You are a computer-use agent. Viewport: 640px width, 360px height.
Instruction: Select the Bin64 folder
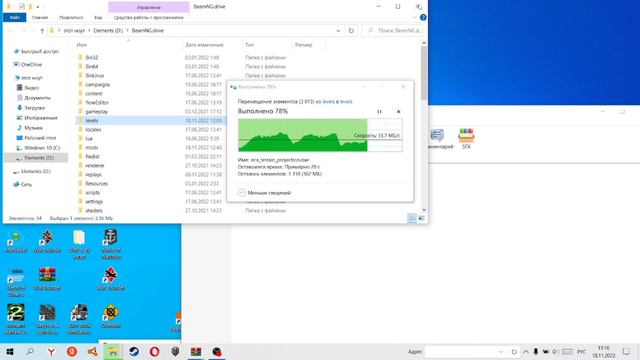point(91,67)
